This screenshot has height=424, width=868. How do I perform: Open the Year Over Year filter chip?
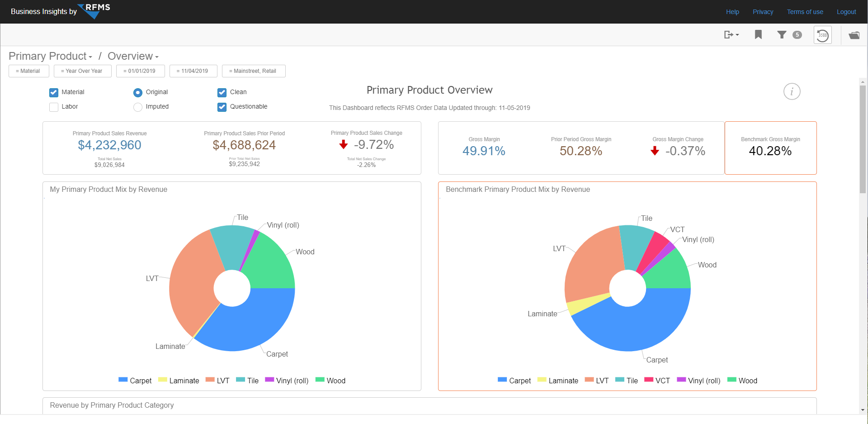[82, 71]
